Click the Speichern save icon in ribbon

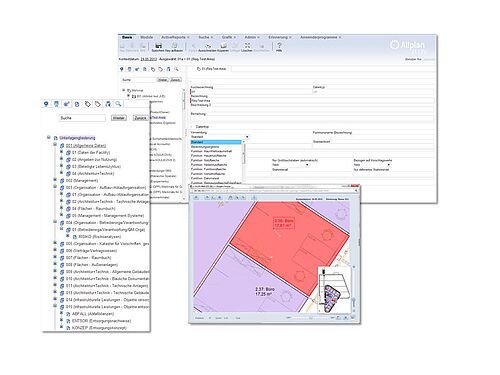point(159,45)
